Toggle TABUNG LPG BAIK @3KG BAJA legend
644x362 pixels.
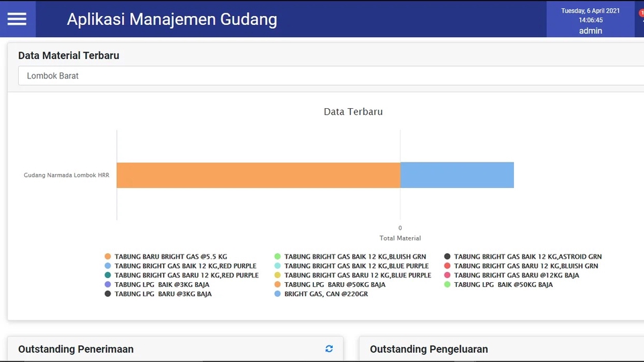(157, 285)
